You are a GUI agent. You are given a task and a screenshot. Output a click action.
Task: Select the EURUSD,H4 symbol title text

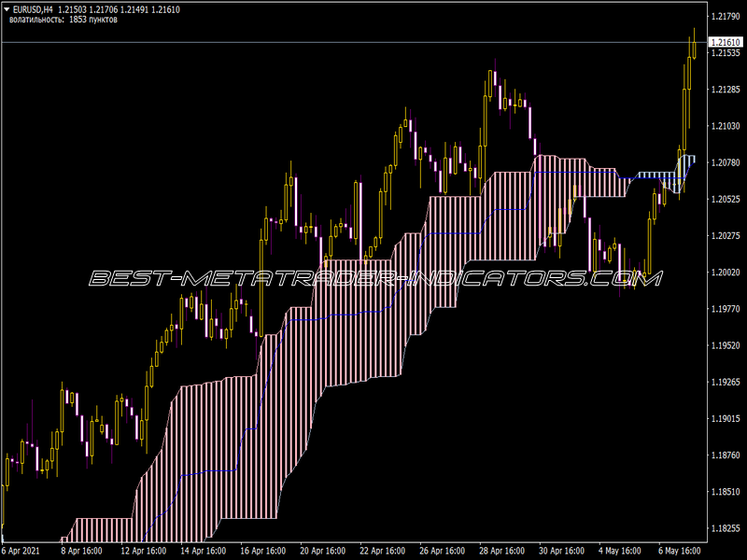point(33,9)
